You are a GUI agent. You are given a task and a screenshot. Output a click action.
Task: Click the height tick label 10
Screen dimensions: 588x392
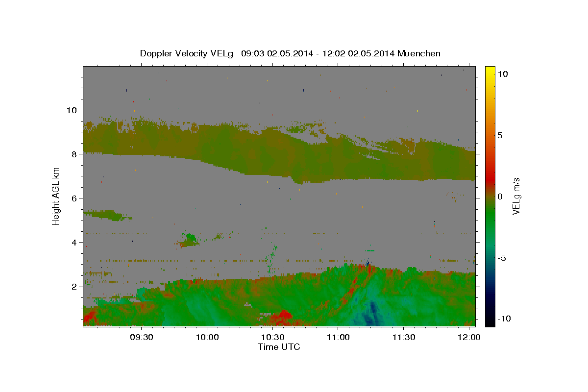pos(72,110)
